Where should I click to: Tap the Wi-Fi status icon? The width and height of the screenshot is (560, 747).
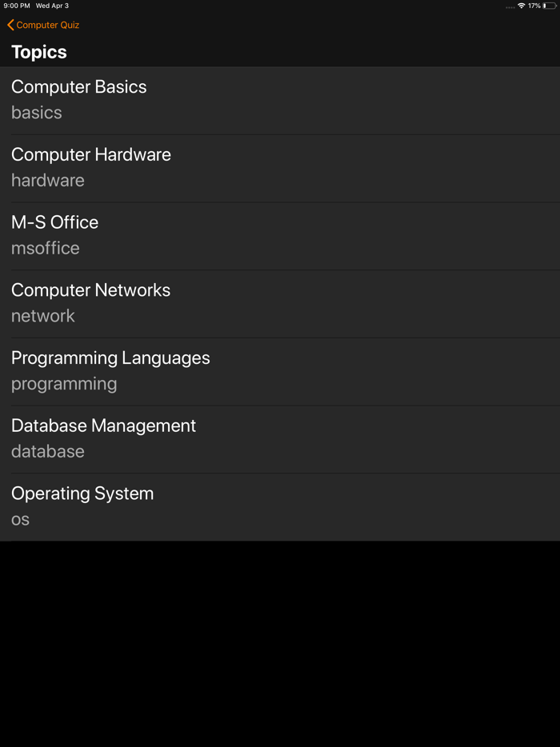(x=522, y=6)
